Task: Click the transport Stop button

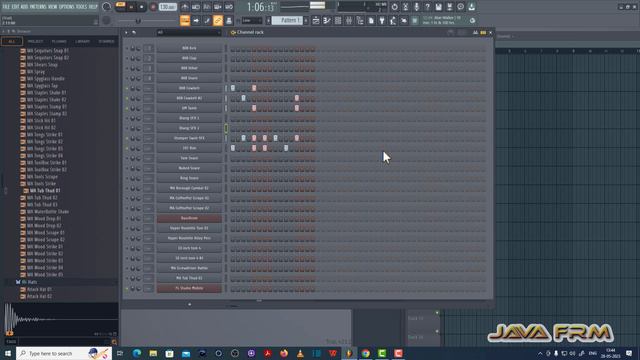Action: pos(142,7)
